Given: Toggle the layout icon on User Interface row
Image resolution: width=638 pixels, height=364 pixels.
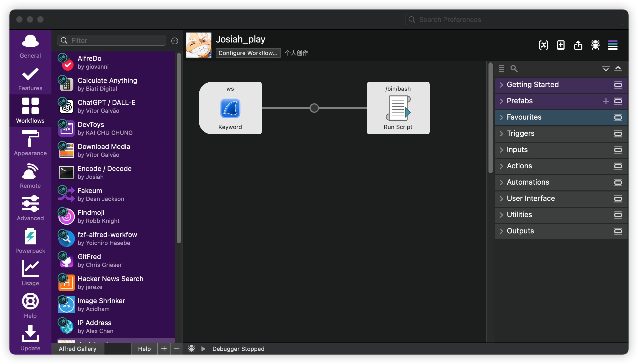Looking at the screenshot, I should (618, 199).
